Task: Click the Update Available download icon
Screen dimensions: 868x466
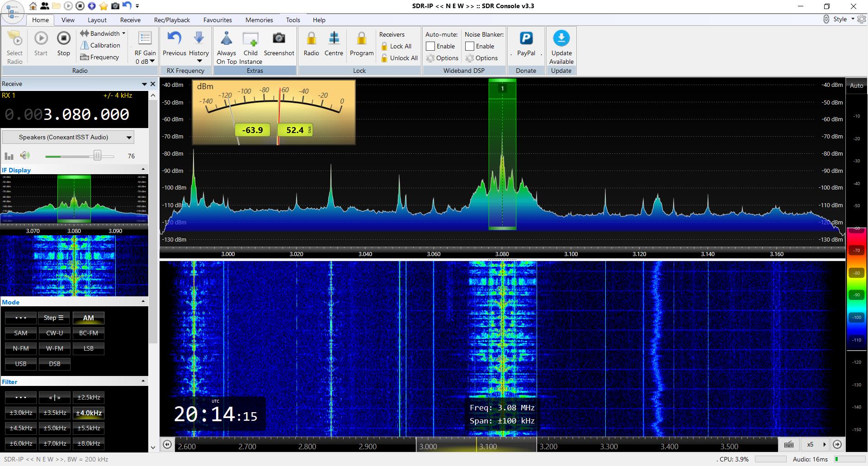Action: (561, 39)
